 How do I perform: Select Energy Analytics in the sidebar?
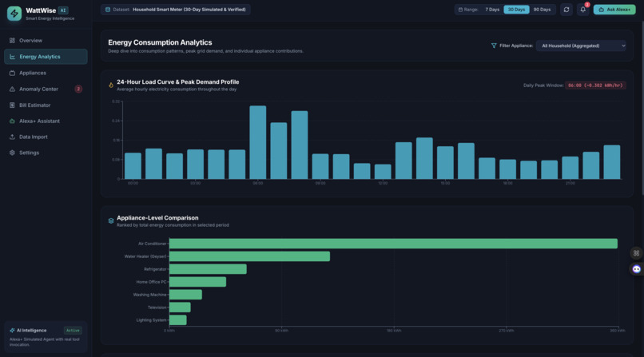click(x=46, y=57)
